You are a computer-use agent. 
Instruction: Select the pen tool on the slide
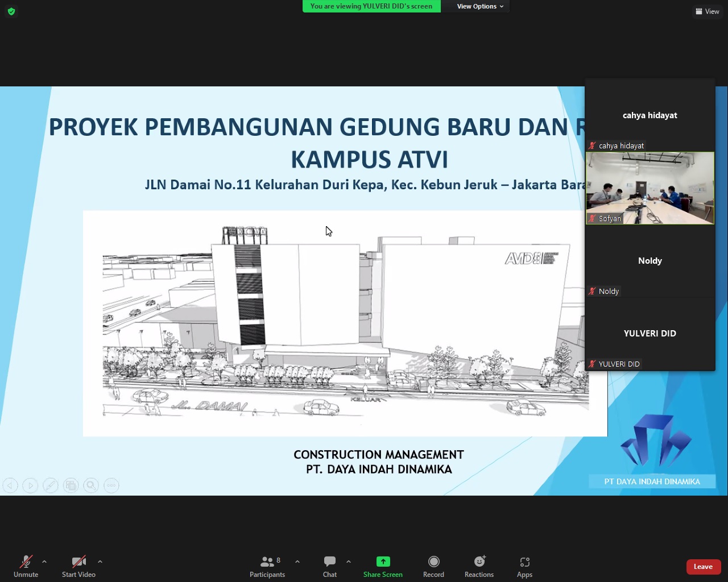point(51,485)
